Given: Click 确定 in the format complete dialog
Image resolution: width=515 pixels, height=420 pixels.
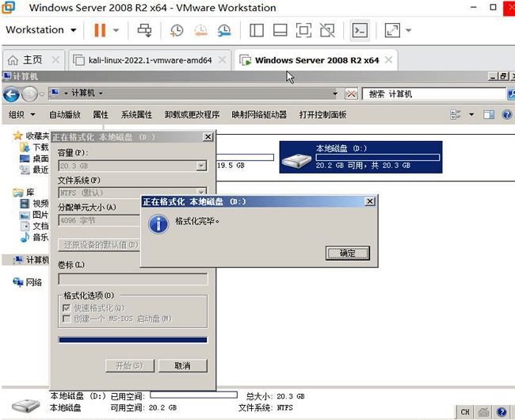Looking at the screenshot, I should click(347, 253).
